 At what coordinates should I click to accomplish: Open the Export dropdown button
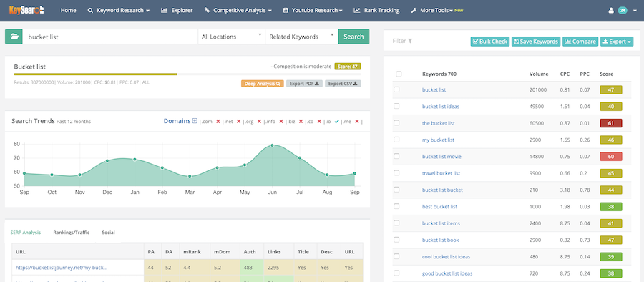(617, 42)
